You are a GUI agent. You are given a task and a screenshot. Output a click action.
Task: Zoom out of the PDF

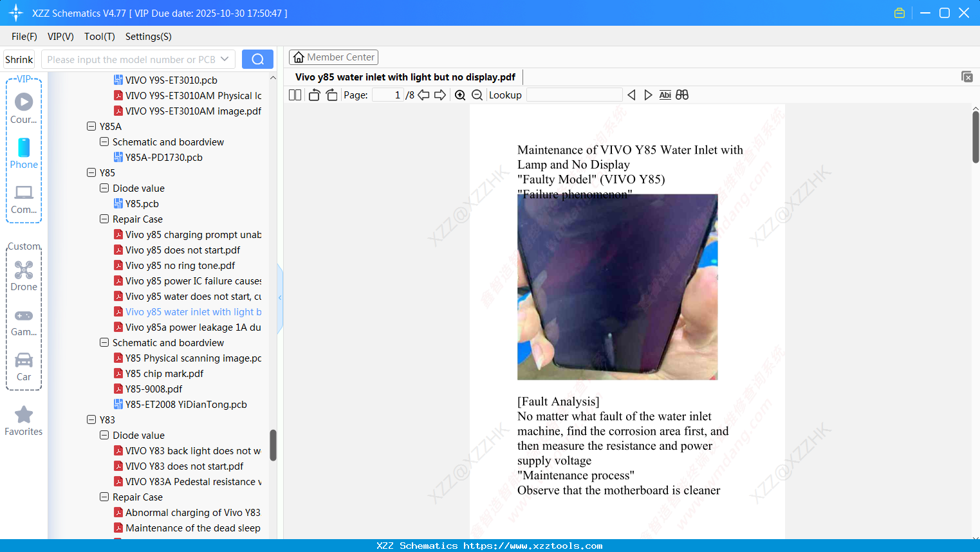[x=477, y=95]
